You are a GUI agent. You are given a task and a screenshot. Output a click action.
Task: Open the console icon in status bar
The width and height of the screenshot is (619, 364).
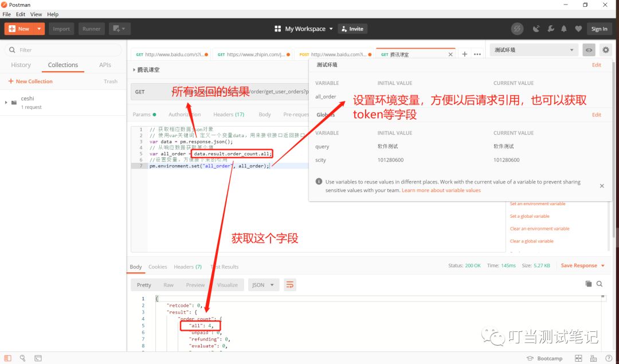tap(38, 358)
